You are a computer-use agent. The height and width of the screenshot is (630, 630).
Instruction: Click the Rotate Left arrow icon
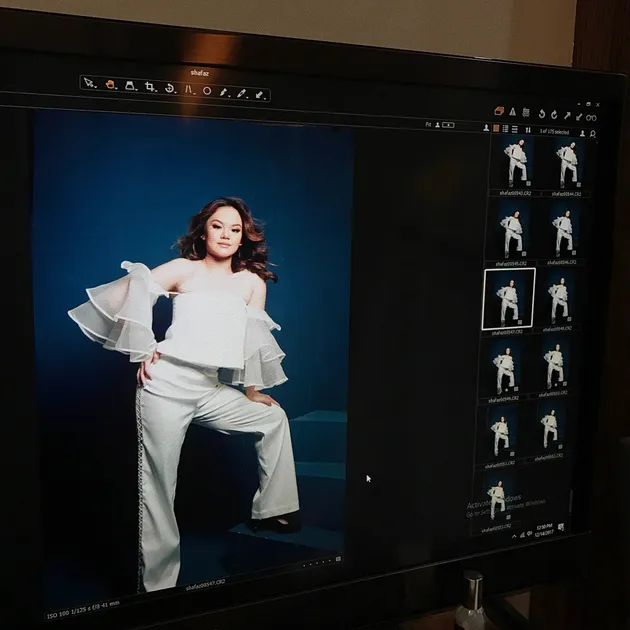click(x=542, y=114)
